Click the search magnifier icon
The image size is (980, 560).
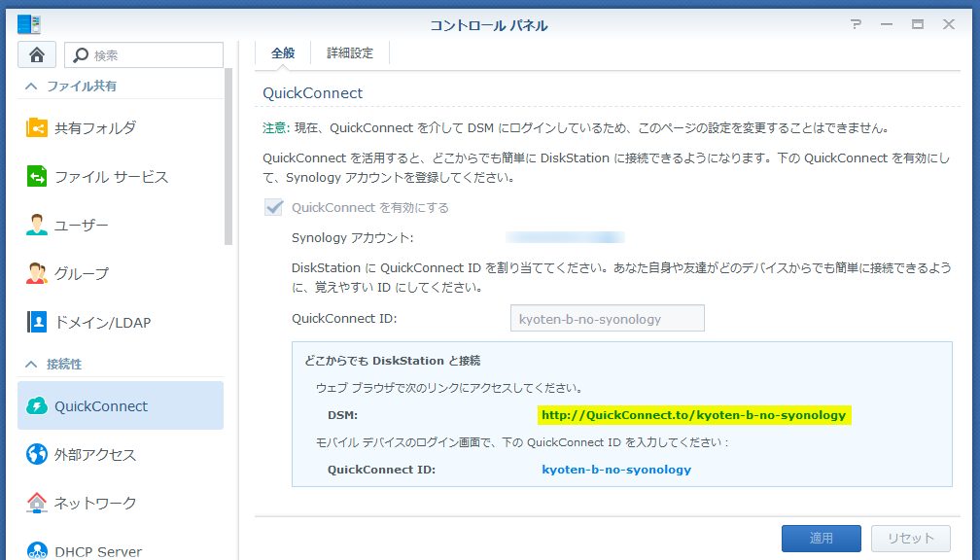pyautogui.click(x=81, y=55)
